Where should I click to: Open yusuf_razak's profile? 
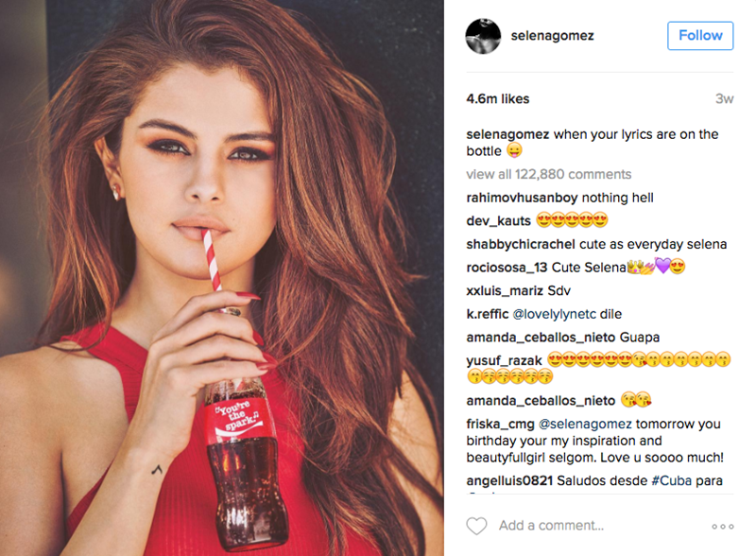pyautogui.click(x=505, y=361)
